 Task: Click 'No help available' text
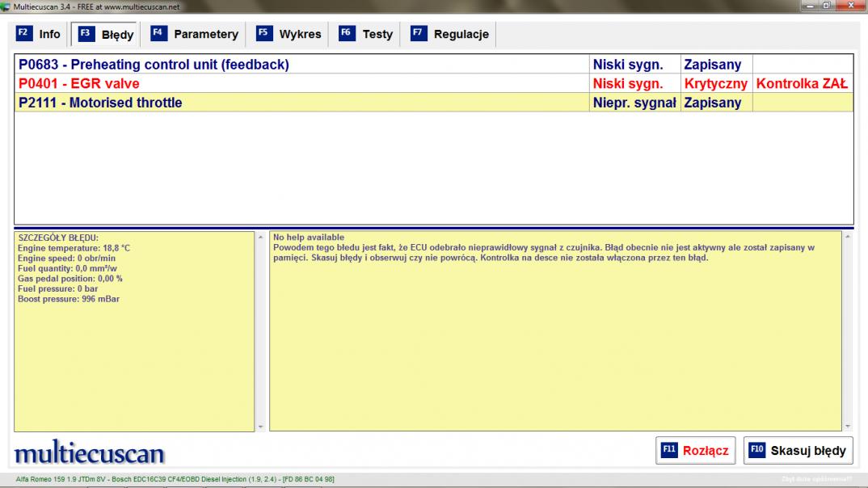tap(309, 238)
